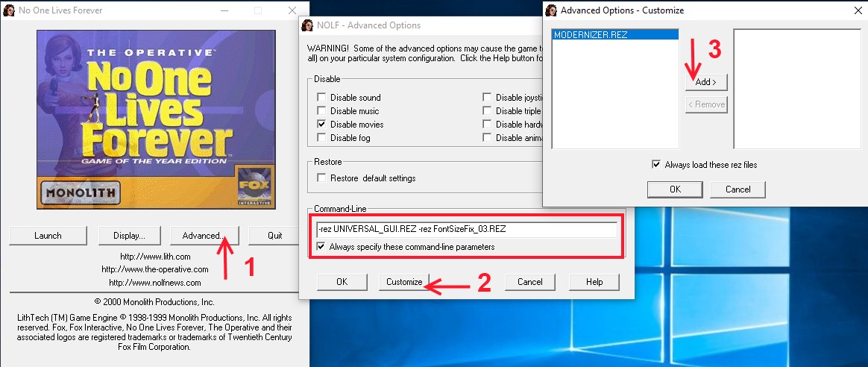
Task: Open the Advanced options button
Action: [204, 235]
